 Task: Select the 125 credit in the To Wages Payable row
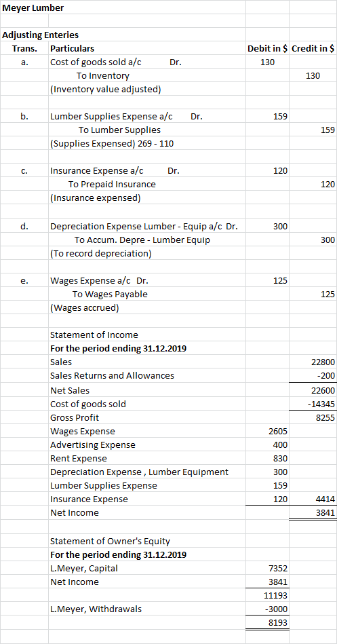pyautogui.click(x=328, y=295)
